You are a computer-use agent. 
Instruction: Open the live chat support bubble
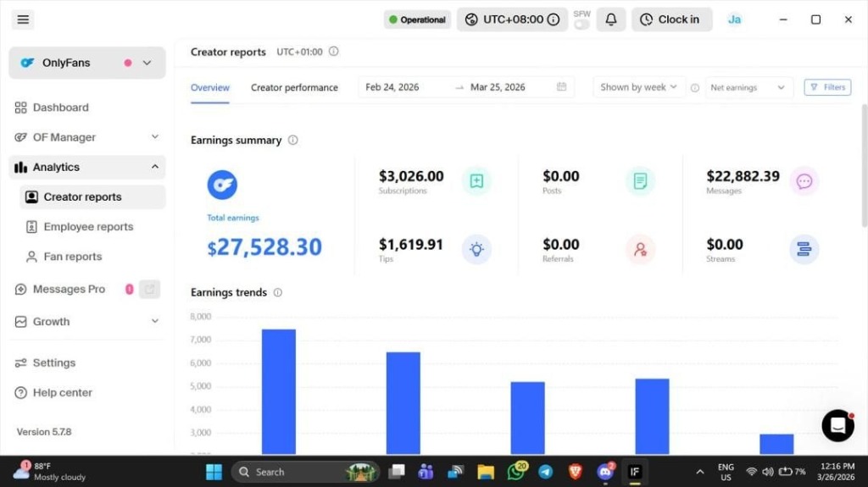click(x=837, y=425)
